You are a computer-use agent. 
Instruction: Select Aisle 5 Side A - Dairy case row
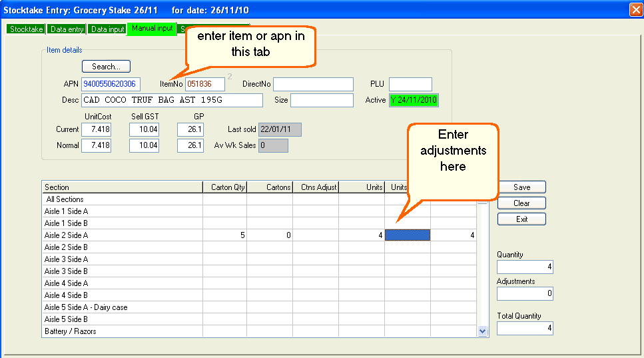tap(259, 307)
